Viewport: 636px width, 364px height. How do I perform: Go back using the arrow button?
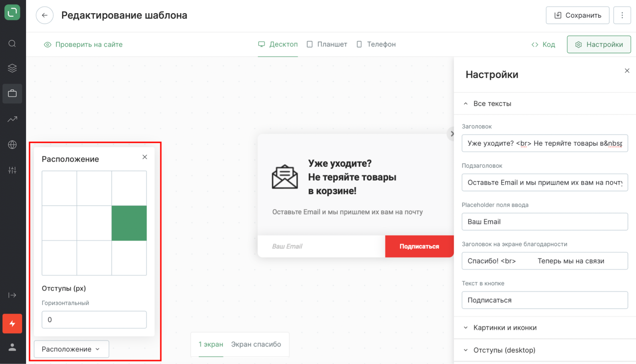pyautogui.click(x=45, y=15)
